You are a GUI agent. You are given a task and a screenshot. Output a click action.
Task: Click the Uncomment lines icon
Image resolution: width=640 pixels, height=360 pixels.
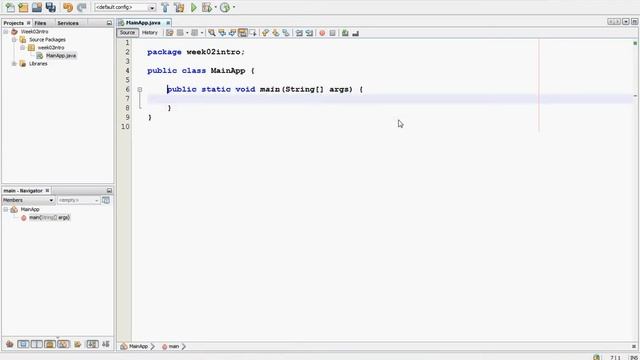(x=356, y=33)
